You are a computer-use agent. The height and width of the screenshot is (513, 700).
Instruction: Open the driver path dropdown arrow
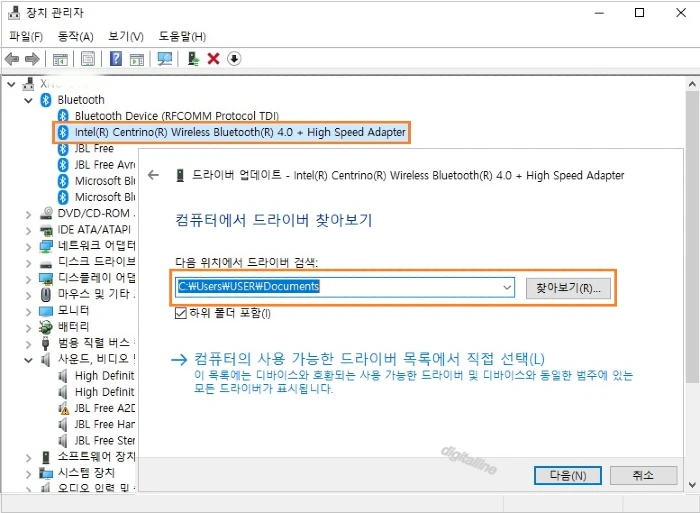[x=507, y=287]
